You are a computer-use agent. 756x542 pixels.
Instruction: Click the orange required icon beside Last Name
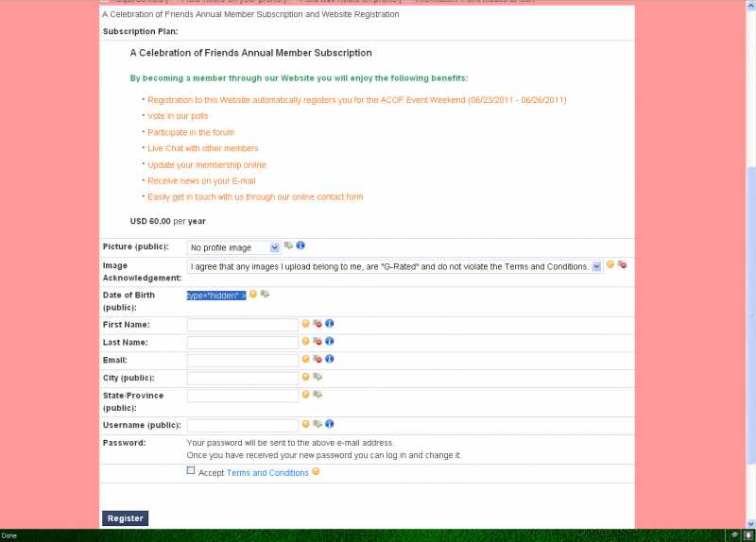tap(305, 341)
